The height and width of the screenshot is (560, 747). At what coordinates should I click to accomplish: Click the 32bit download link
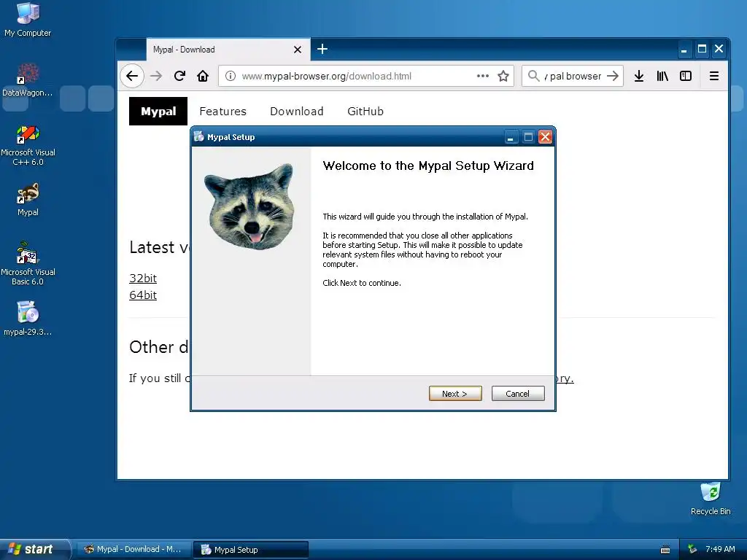point(143,278)
